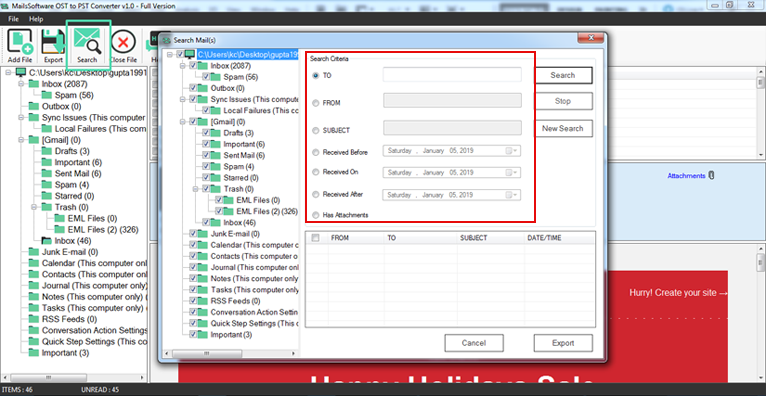Open the File menu

tap(13, 19)
